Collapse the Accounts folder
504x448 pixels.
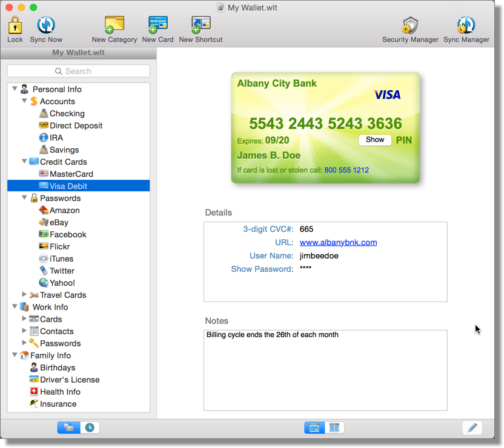[24, 100]
